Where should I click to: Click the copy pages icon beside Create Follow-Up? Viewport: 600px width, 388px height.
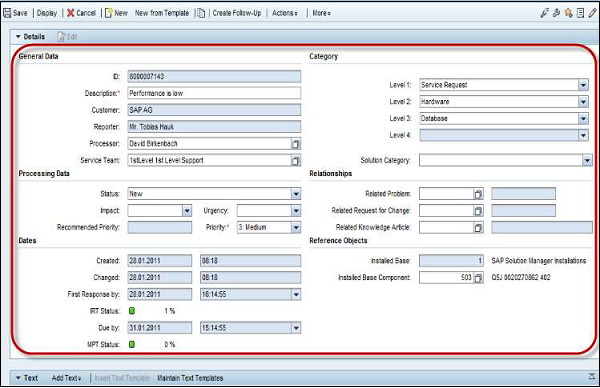pos(201,13)
